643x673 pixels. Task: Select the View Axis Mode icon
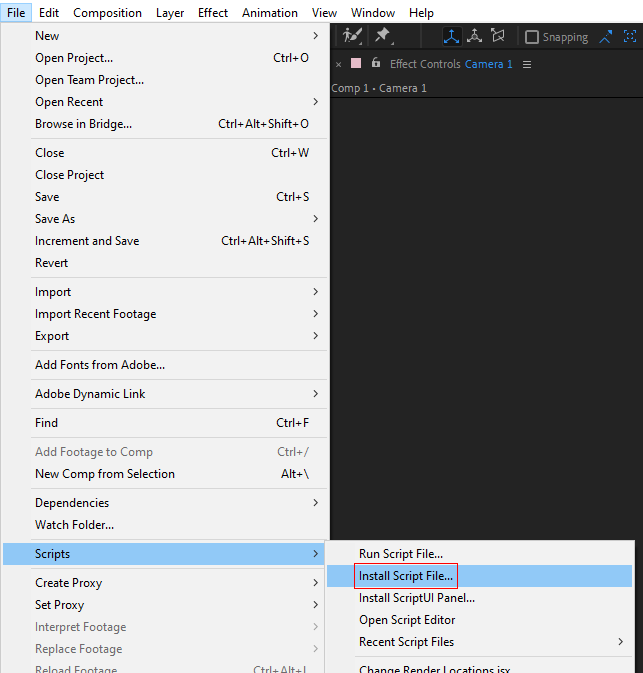498,36
